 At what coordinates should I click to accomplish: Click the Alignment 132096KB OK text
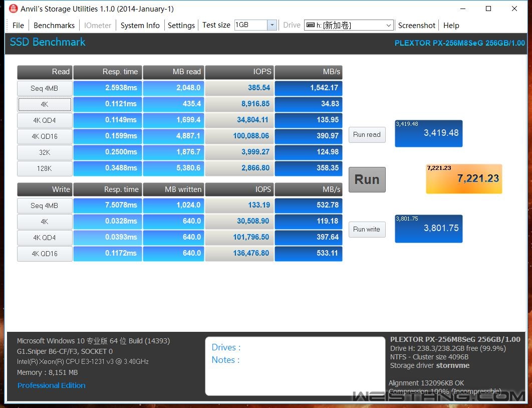click(x=426, y=383)
